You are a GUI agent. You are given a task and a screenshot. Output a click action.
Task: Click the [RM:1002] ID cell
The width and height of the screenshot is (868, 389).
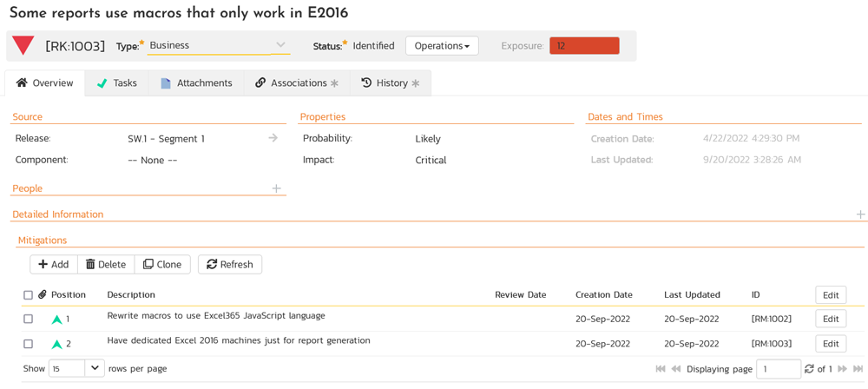tap(772, 320)
